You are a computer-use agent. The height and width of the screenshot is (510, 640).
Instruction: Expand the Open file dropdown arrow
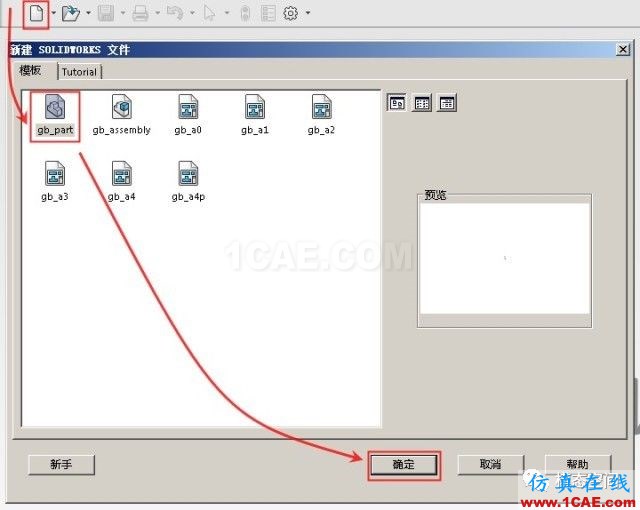pyautogui.click(x=89, y=13)
